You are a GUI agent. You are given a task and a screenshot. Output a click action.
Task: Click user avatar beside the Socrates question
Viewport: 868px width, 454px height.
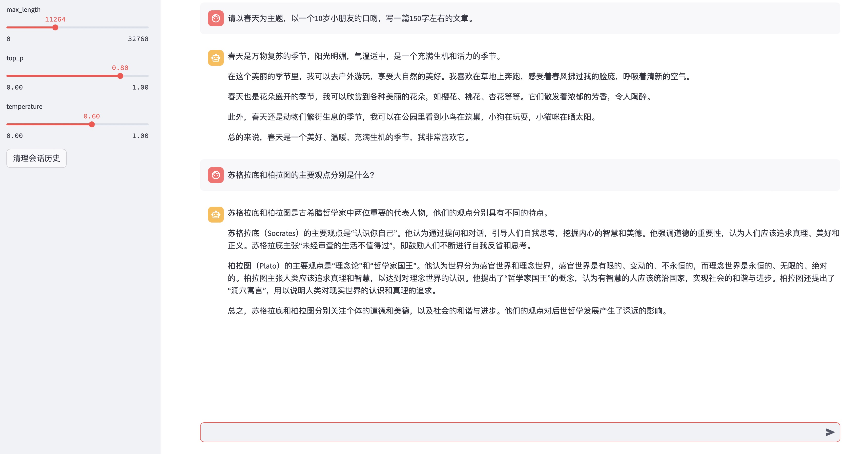[x=216, y=175]
